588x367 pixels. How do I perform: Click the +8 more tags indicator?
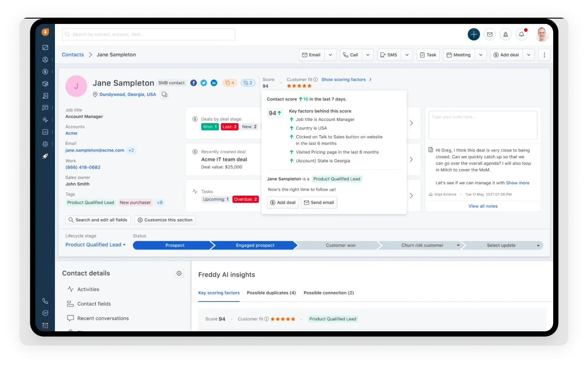pyautogui.click(x=160, y=203)
